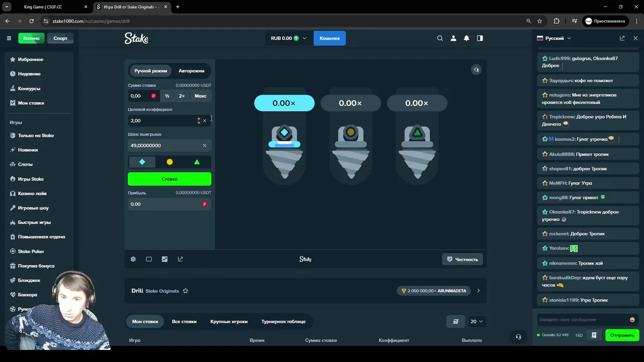Open live stats chart icon
The width and height of the screenshot is (644, 362).
(165, 259)
